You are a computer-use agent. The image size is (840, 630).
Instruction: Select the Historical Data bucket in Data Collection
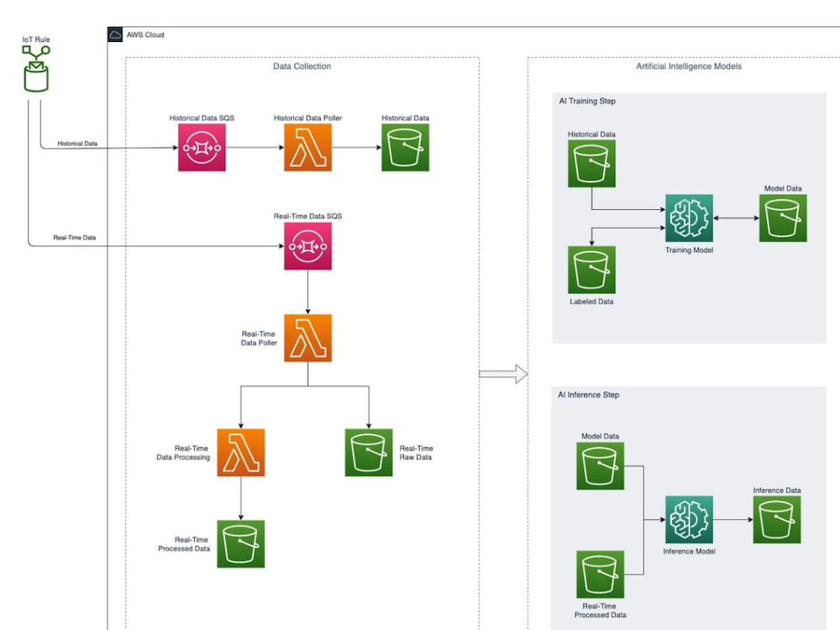pyautogui.click(x=405, y=147)
